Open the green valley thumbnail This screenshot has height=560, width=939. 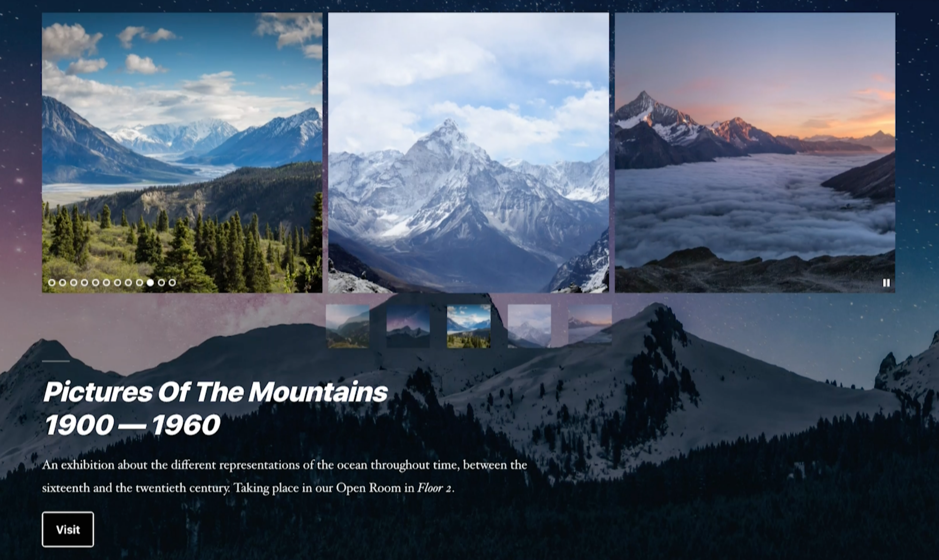coord(347,326)
